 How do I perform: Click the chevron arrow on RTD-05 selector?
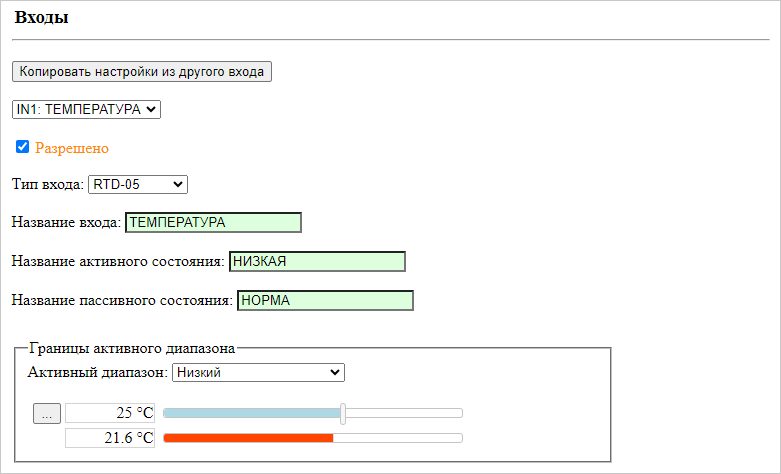[x=177, y=184]
